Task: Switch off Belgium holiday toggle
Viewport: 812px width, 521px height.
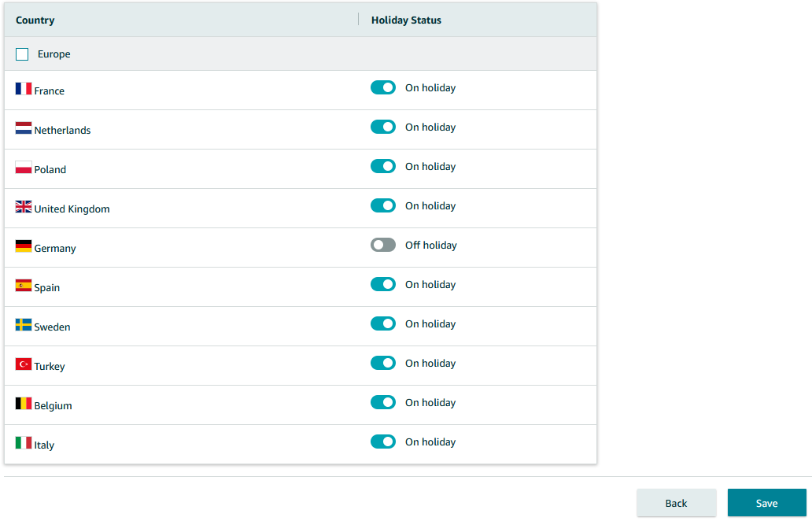Action: click(383, 402)
